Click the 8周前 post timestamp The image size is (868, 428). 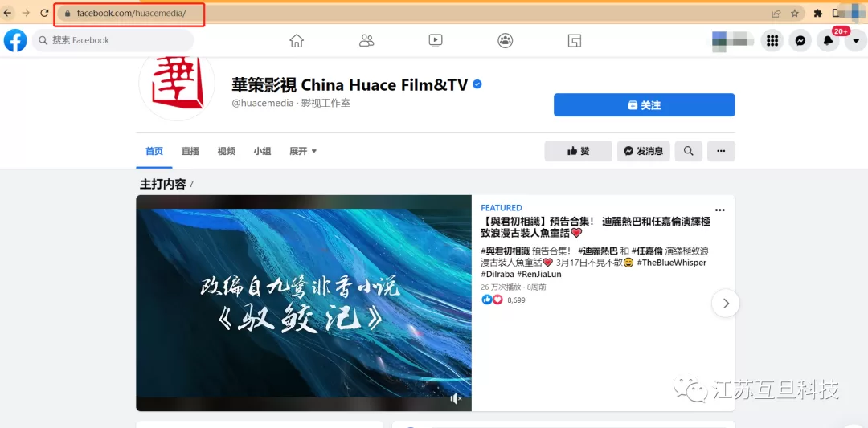click(x=537, y=287)
